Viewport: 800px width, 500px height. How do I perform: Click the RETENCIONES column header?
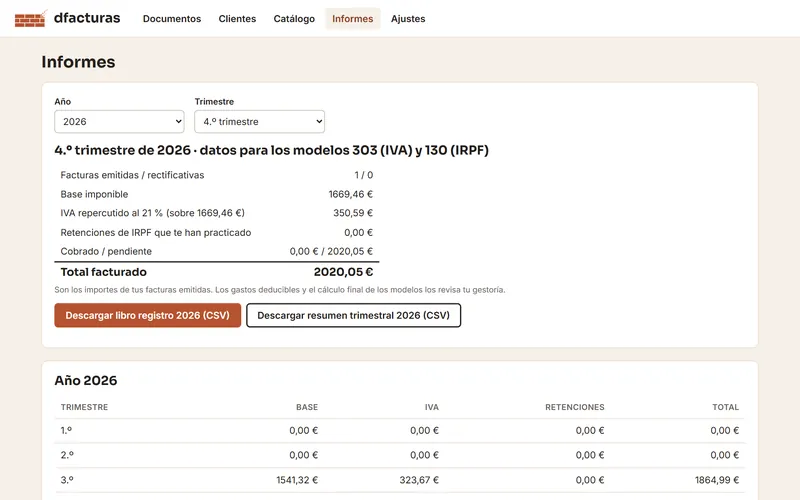574,407
